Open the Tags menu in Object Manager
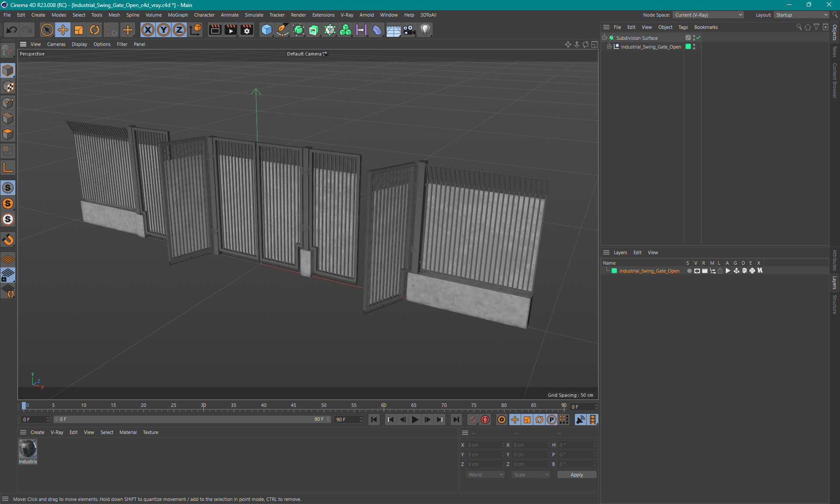840x504 pixels. click(683, 27)
